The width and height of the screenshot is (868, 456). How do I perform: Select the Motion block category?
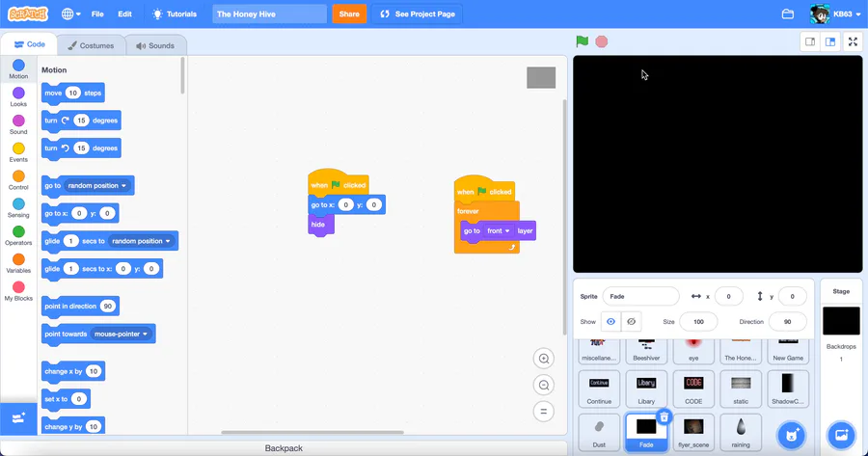click(x=18, y=69)
